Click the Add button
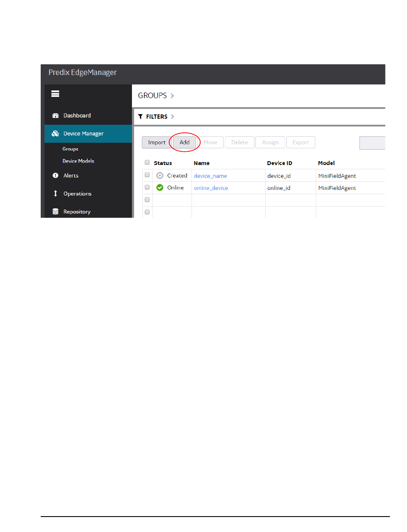This screenshot has height=532, width=407. pyautogui.click(x=185, y=142)
